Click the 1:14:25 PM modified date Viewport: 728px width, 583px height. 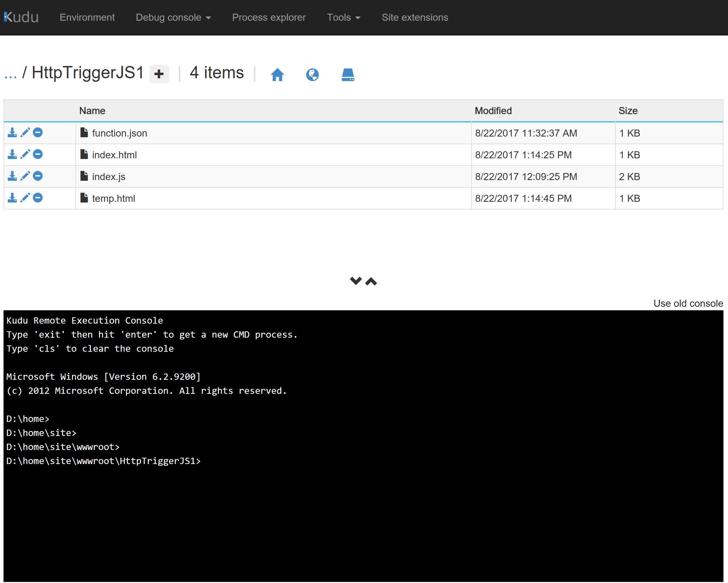point(523,155)
